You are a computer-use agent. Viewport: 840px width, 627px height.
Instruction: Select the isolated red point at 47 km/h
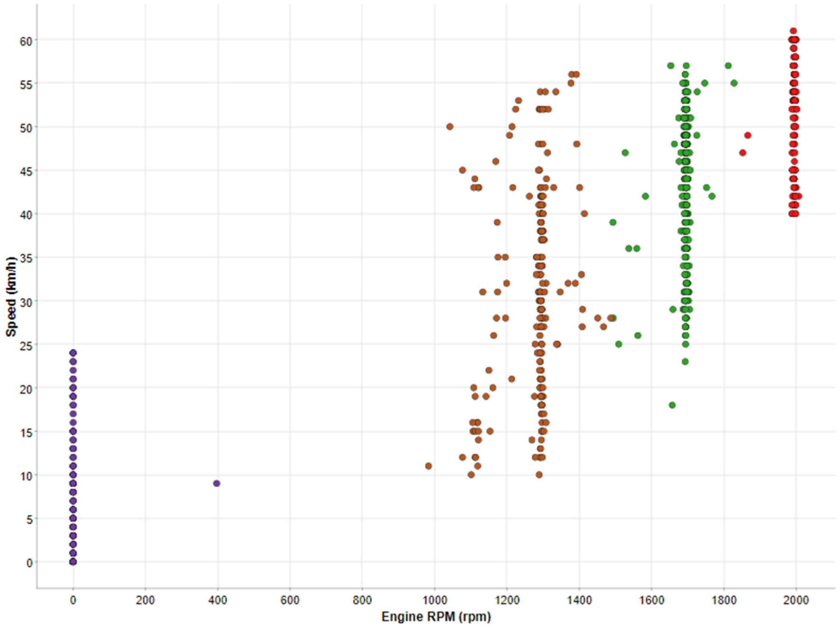tap(743, 153)
